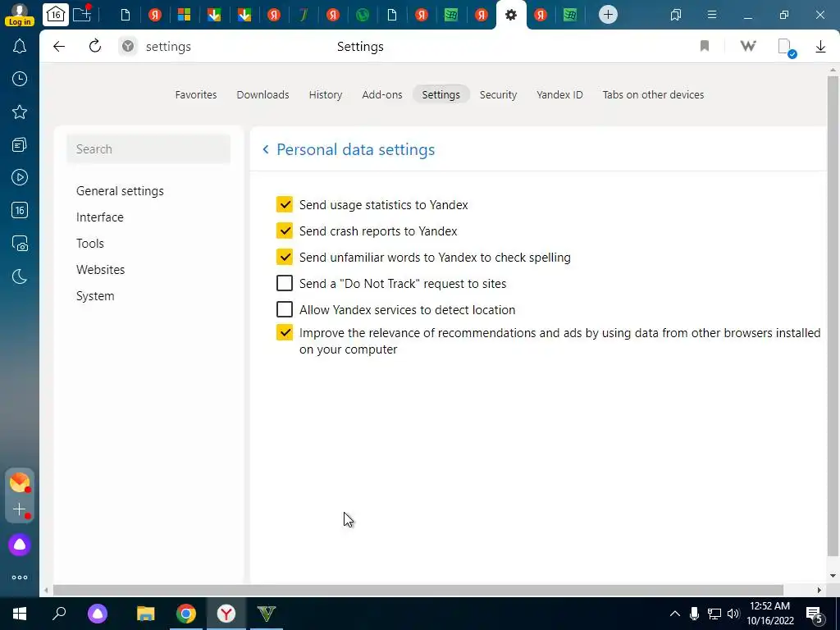Open the bookmarks panel icon in title bar
Screen dimensions: 840x630
coord(676,15)
